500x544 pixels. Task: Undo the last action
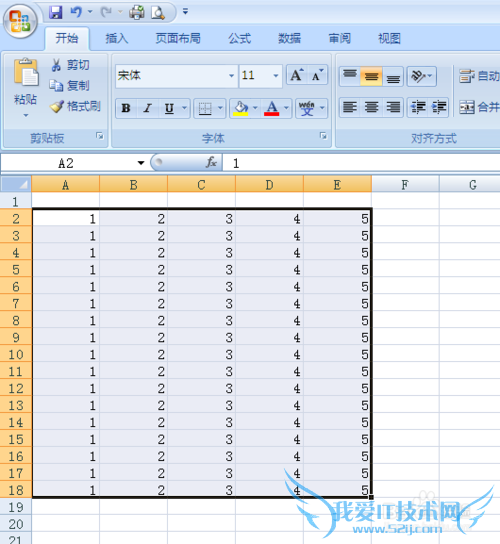[76, 12]
